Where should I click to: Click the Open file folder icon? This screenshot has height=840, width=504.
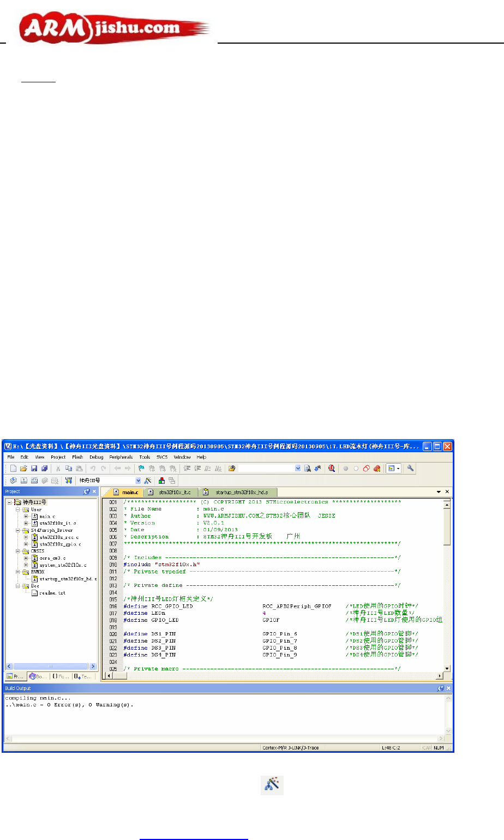(x=23, y=468)
